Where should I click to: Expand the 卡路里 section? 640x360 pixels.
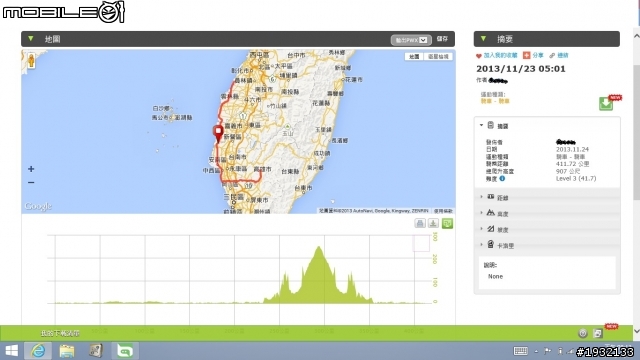coord(547,245)
